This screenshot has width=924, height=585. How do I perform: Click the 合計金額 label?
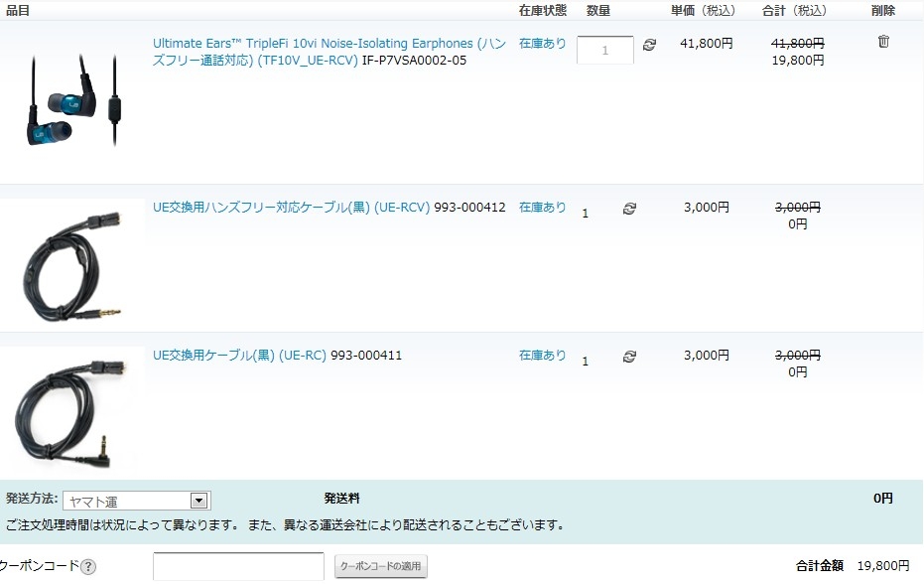pos(820,566)
